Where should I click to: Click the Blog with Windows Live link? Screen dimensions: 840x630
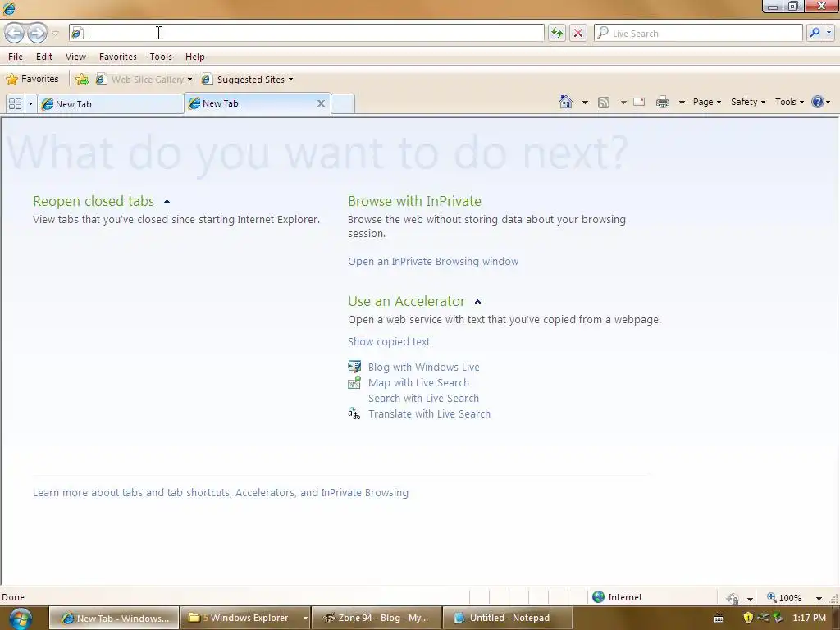tap(424, 367)
